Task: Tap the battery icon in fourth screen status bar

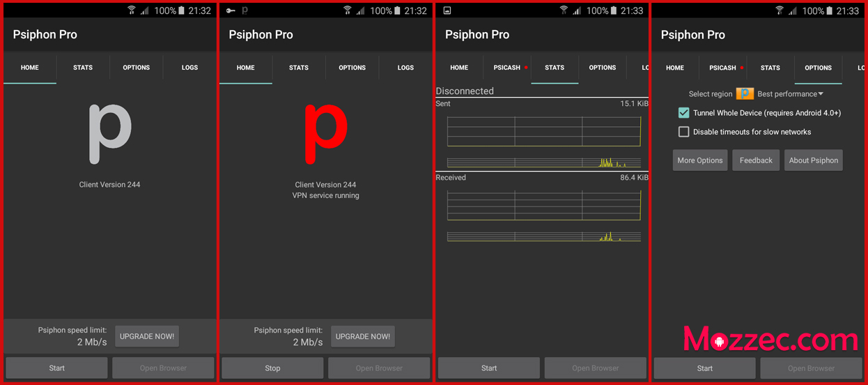Action: point(829,11)
